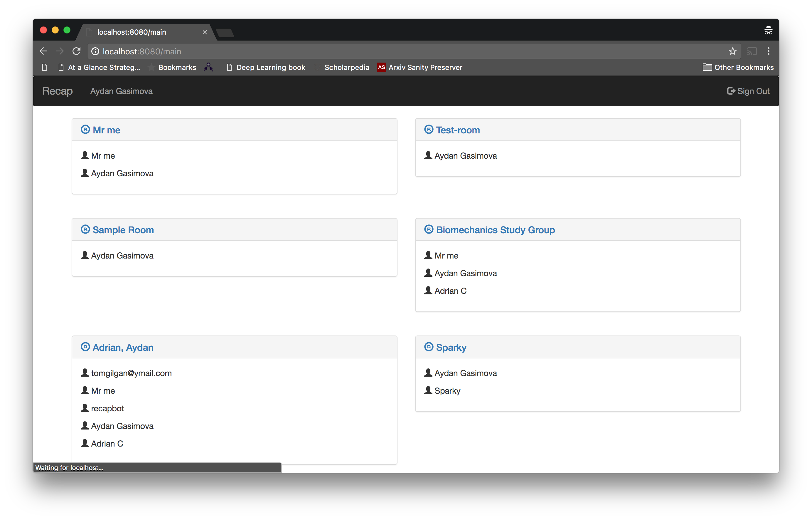Viewport: 812px width, 520px height.
Task: Click the registered icon beside Sparky room
Action: click(428, 347)
